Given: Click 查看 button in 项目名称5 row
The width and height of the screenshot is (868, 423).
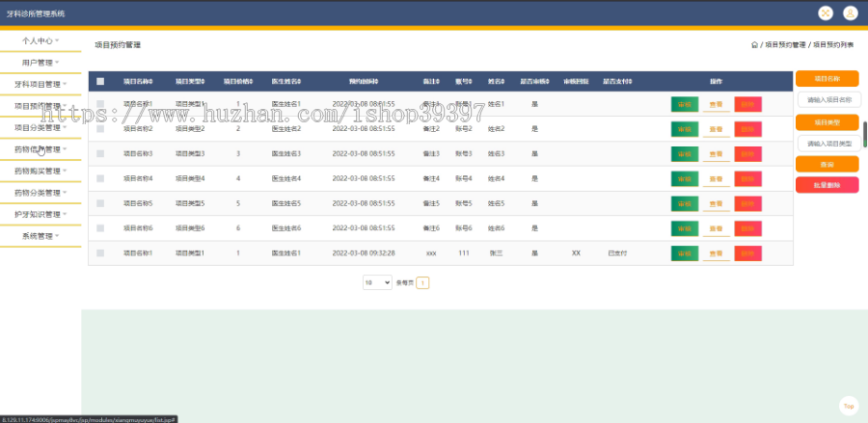Looking at the screenshot, I should click(717, 203).
